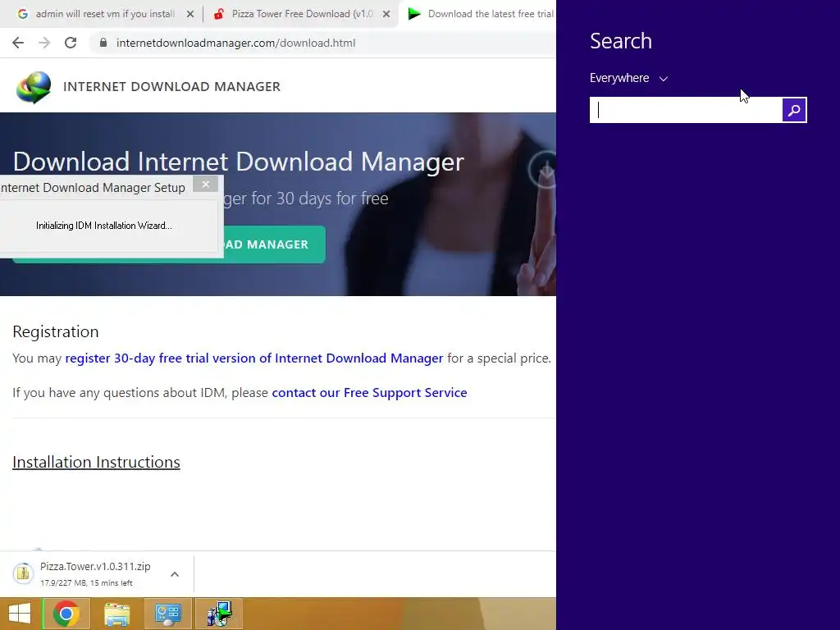
Task: Close the Internet Download Manager Setup dialog
Action: pyautogui.click(x=206, y=185)
